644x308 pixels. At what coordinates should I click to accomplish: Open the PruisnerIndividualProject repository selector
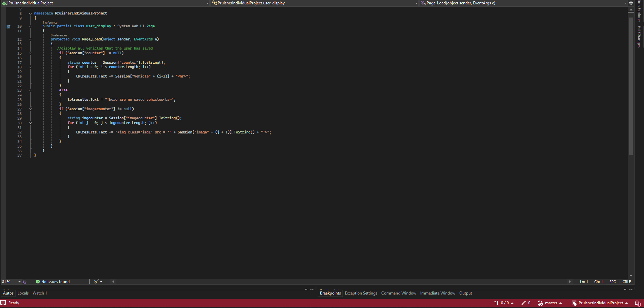click(600, 303)
